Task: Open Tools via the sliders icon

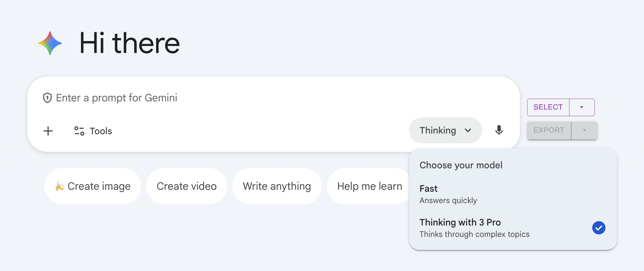Action: 79,131
